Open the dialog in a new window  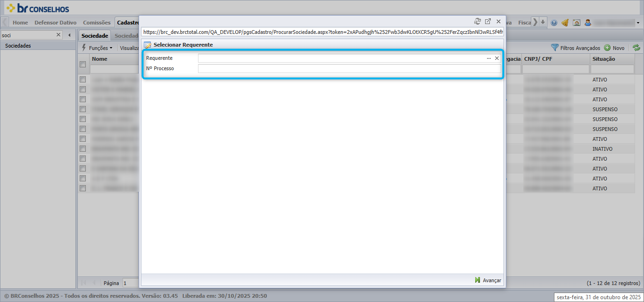coord(488,21)
